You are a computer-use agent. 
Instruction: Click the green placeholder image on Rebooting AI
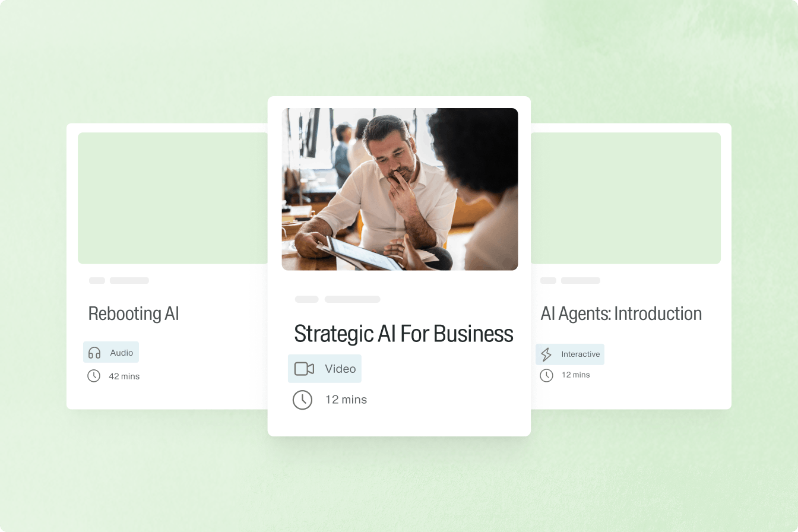pos(173,198)
